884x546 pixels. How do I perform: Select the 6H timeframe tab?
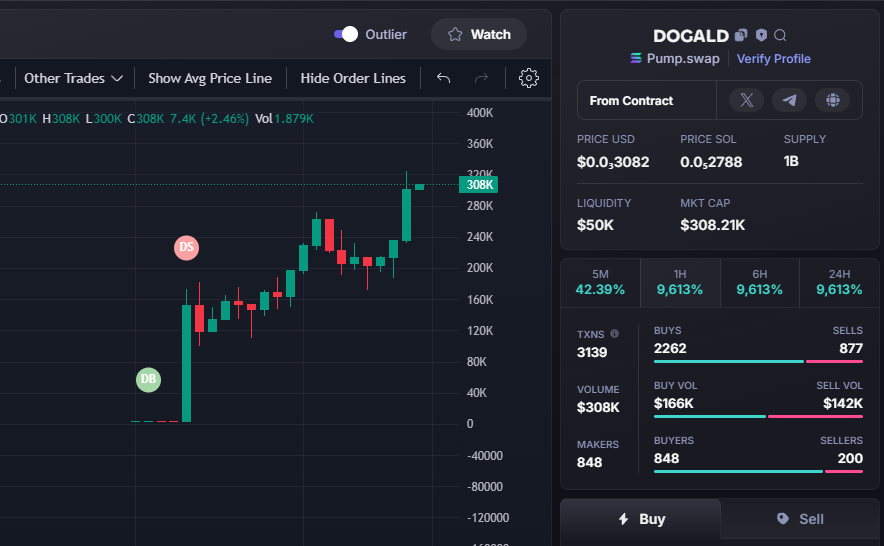759,283
